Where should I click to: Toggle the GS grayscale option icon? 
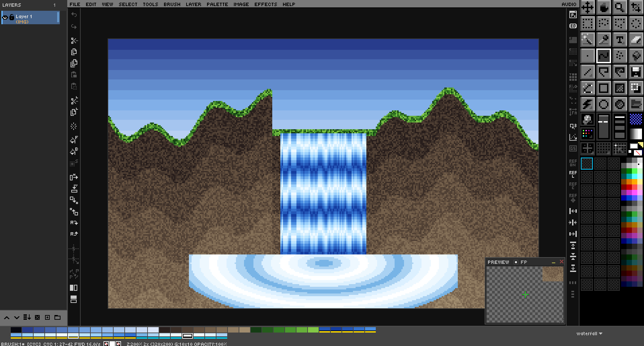(573, 148)
